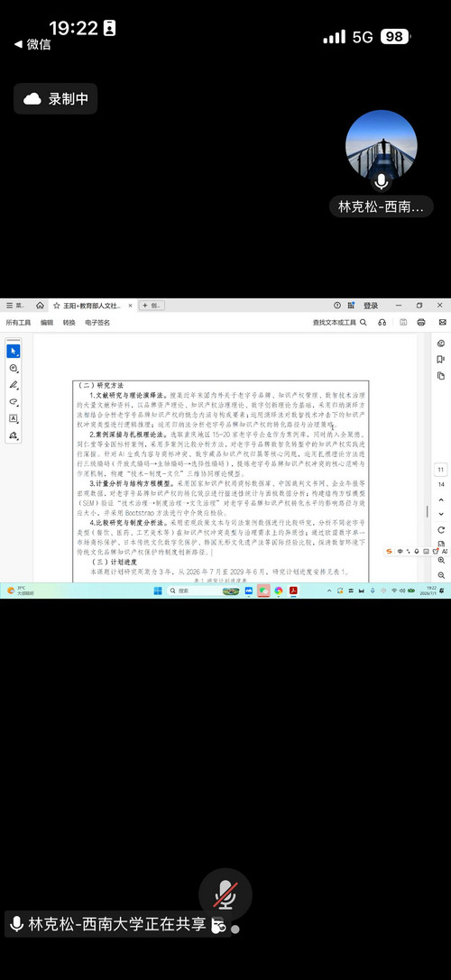The width and height of the screenshot is (451, 980).
Task: Go to previous page with up chevron
Action: click(x=441, y=500)
